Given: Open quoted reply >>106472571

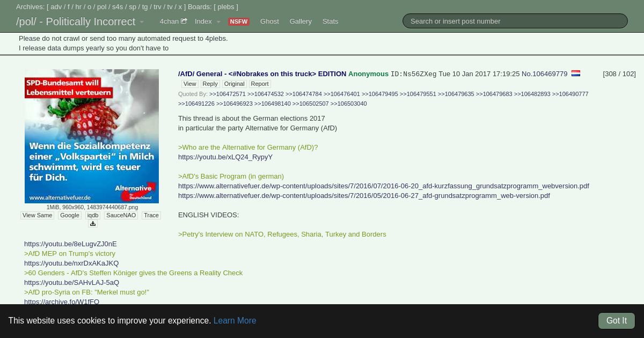Looking at the screenshot, I should (228, 94).
